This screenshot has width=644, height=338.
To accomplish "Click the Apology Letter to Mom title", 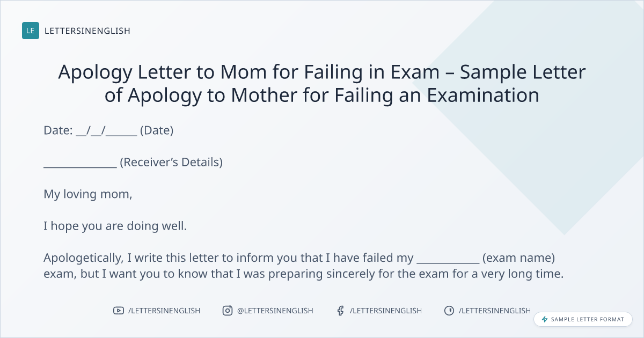I will pos(321,83).
